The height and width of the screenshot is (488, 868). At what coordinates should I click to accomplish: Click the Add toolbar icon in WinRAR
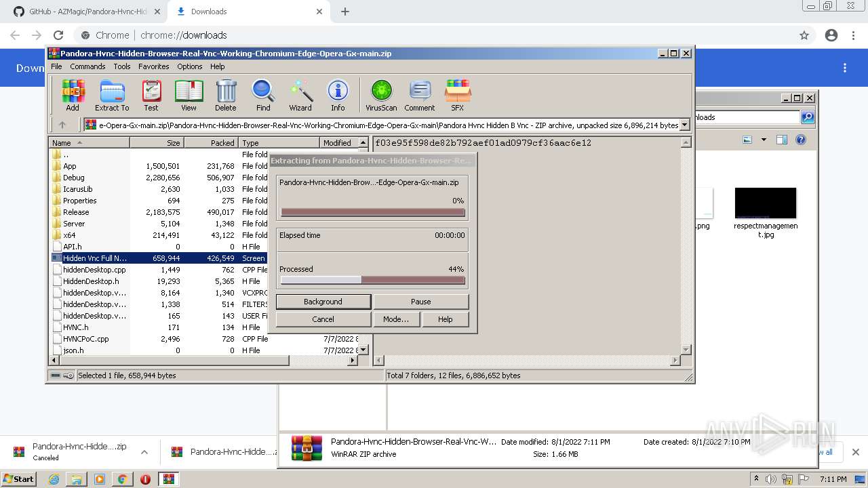click(x=73, y=95)
